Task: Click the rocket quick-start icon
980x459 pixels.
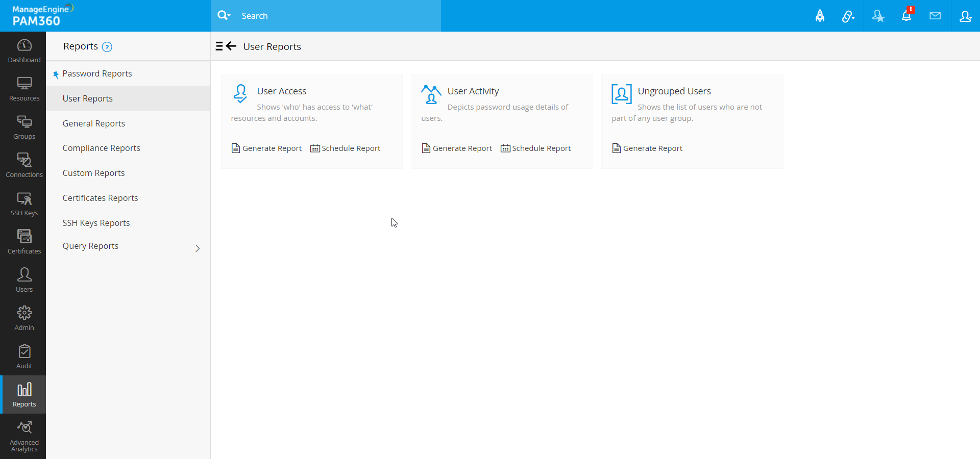Action: (x=820, y=16)
